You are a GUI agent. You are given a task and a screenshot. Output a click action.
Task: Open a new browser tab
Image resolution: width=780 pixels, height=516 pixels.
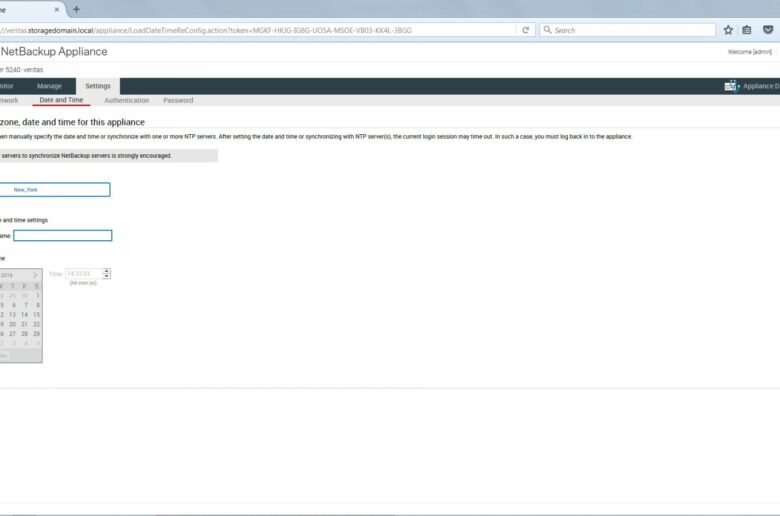click(x=76, y=9)
